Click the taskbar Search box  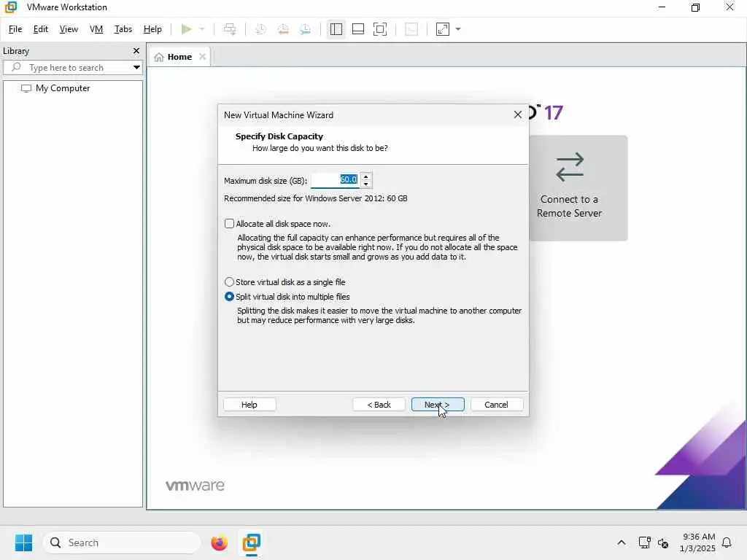(122, 542)
